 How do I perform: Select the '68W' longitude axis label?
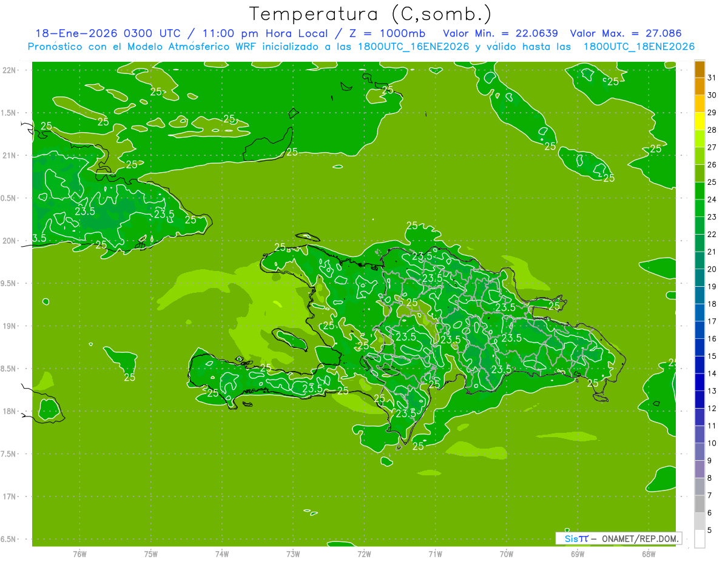click(649, 554)
